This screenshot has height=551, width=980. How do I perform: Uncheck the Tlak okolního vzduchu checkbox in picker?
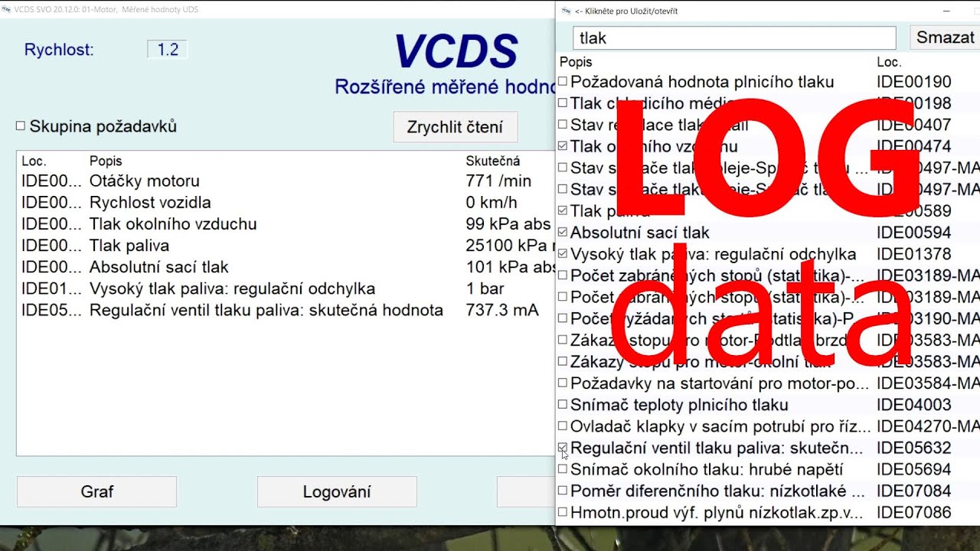563,145
